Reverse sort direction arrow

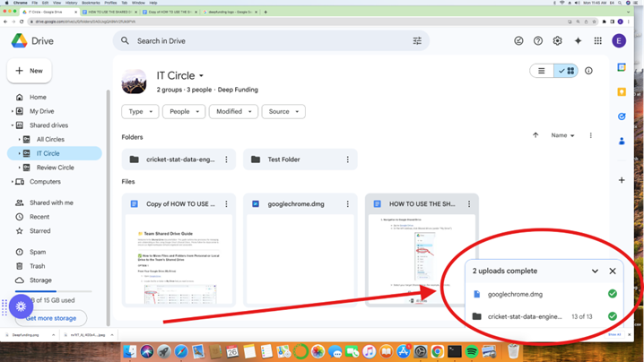coord(535,135)
